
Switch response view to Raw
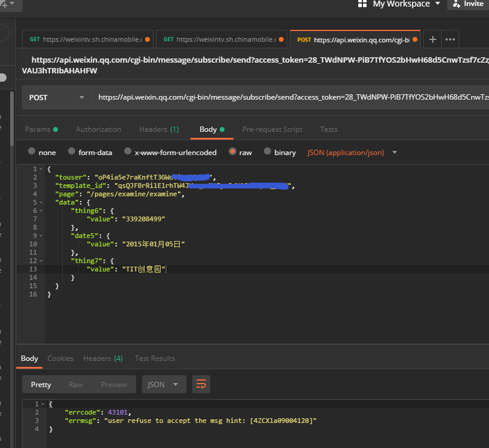point(76,384)
